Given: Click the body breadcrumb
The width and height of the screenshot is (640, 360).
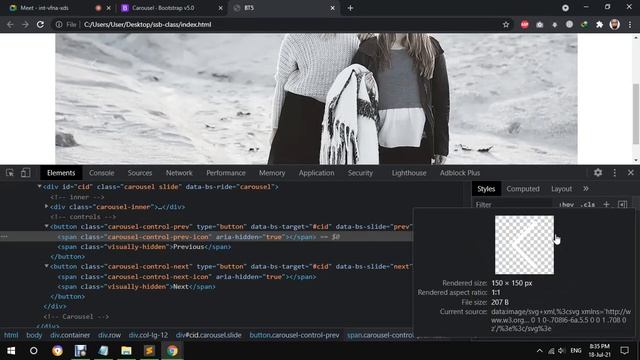Looking at the screenshot, I should (34, 335).
